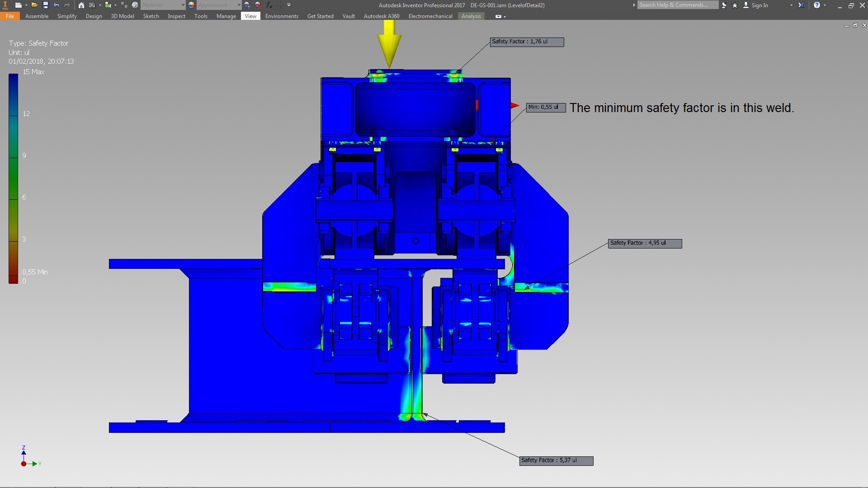Screen dimensions: 868x488
Task: Expand the Sign In dropdown arrow
Action: tap(791, 5)
